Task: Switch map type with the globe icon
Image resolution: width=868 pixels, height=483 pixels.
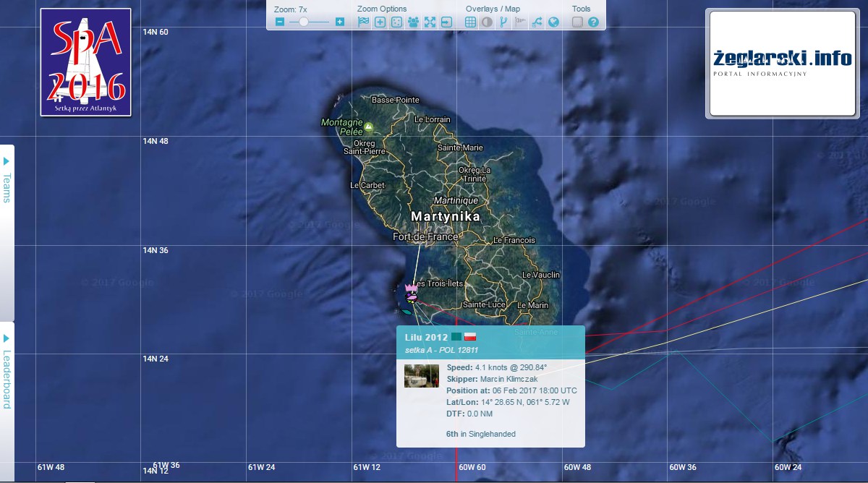Action: click(553, 22)
